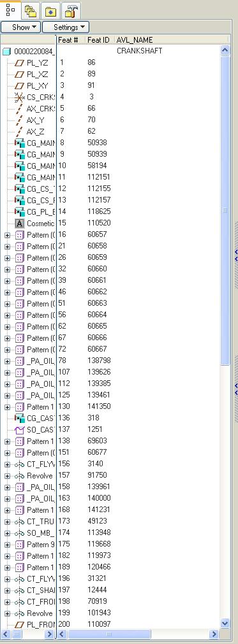Expand the Revolve feature with Feat ID 91750

coord(7,476)
